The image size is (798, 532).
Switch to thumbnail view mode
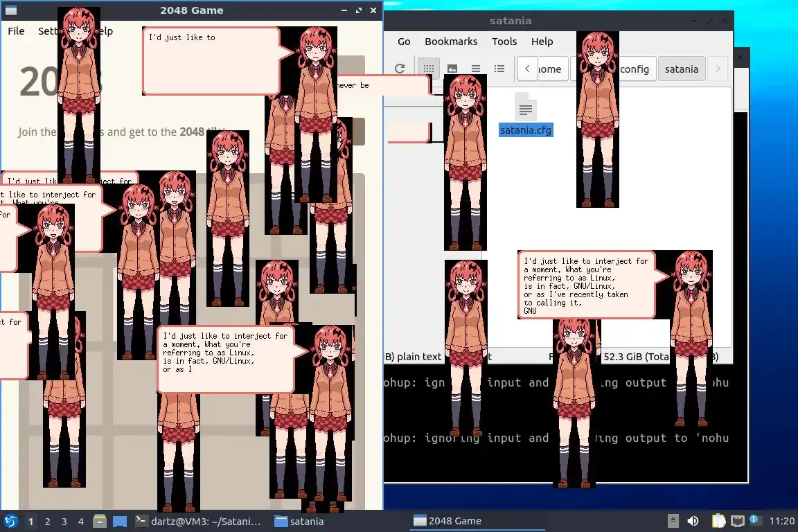452,68
